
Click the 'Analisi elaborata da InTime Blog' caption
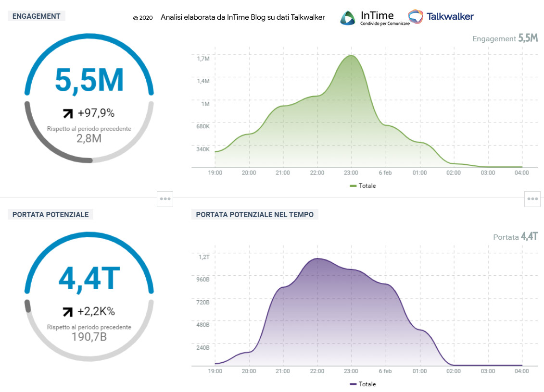click(243, 17)
